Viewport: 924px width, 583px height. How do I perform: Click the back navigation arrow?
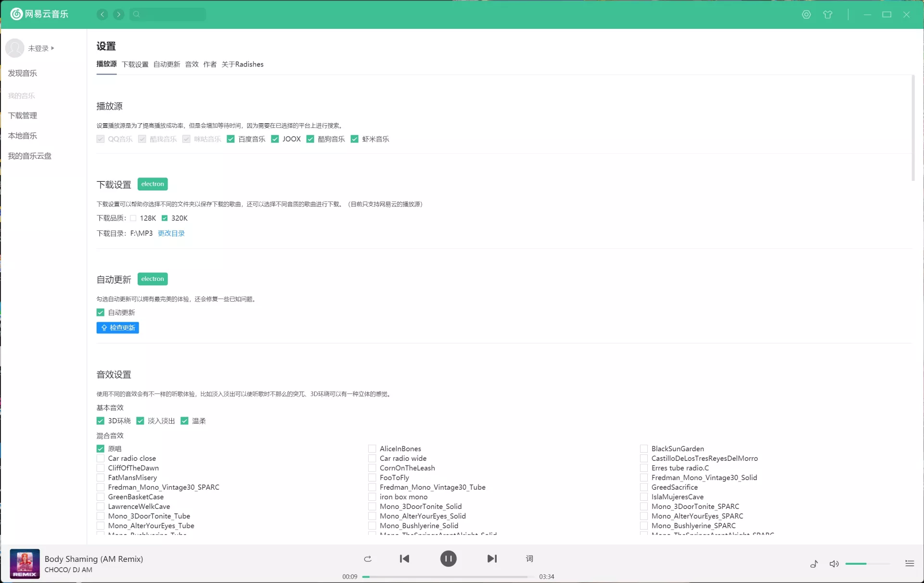(x=103, y=14)
